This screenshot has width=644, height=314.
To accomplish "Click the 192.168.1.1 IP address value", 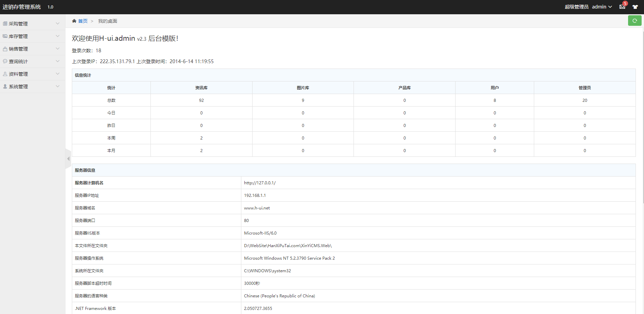I will coord(255,195).
